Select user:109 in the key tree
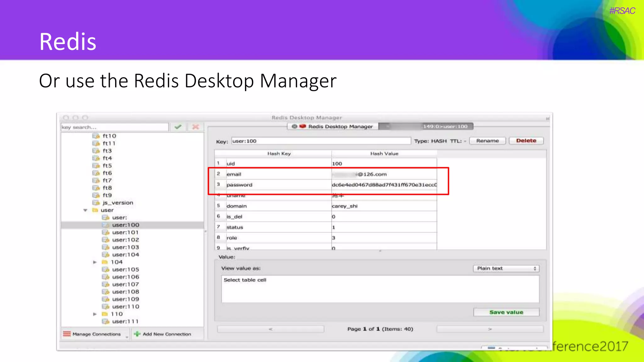The width and height of the screenshot is (644, 362). tap(125, 299)
